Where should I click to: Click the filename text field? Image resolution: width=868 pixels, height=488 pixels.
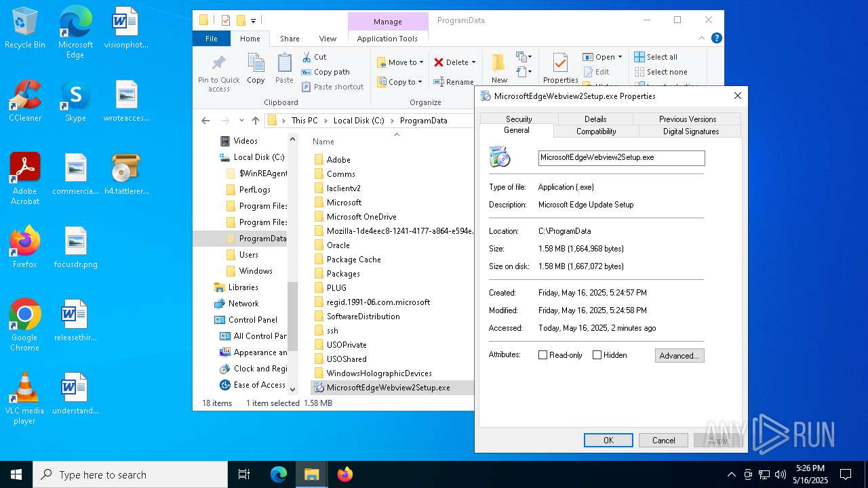pos(622,157)
